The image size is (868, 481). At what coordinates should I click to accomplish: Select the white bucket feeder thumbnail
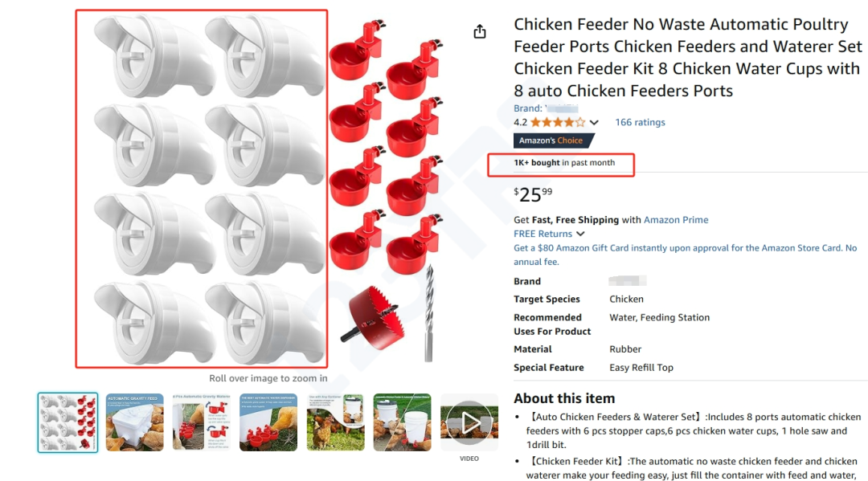coord(402,422)
